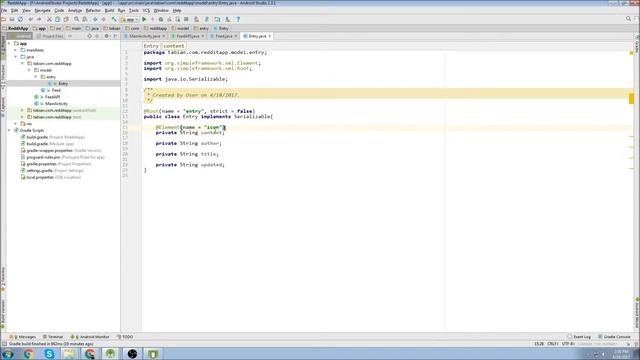The image size is (640, 360).
Task: Click the scroll from source target icon
Action: click(89, 36)
